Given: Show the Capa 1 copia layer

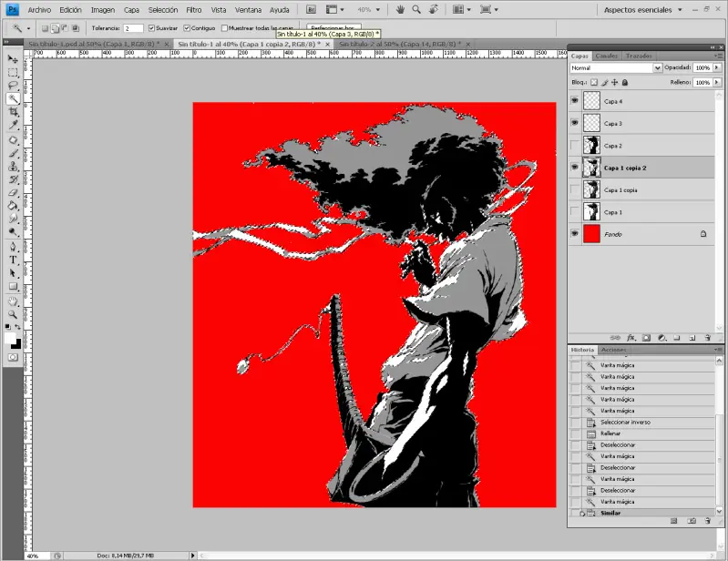Looking at the screenshot, I should coord(575,189).
